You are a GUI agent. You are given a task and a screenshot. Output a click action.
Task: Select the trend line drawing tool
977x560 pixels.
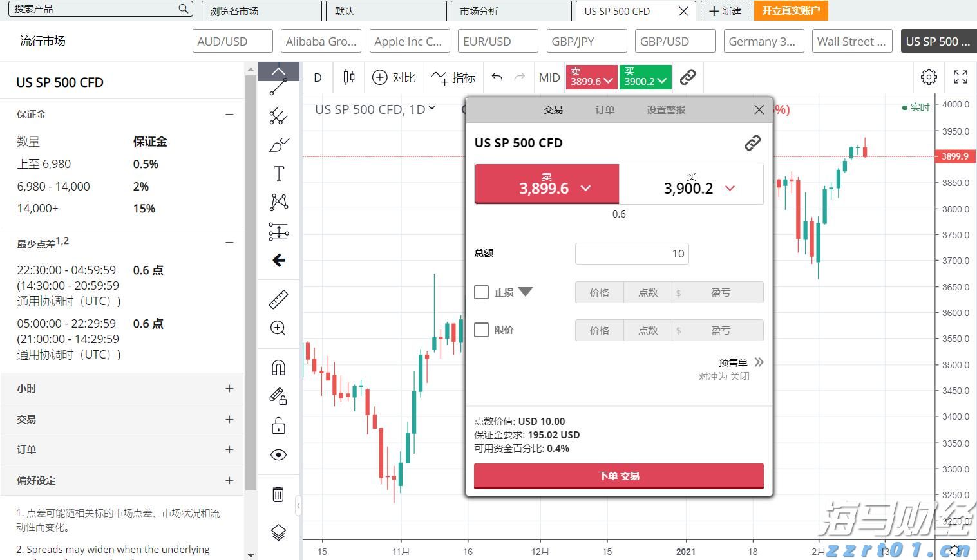(278, 86)
